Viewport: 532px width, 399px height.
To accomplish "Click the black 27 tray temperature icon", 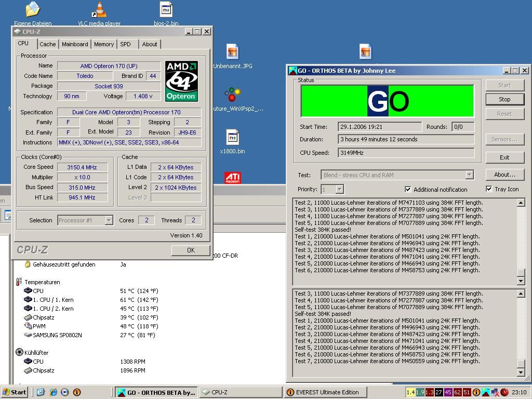I will click(x=438, y=393).
